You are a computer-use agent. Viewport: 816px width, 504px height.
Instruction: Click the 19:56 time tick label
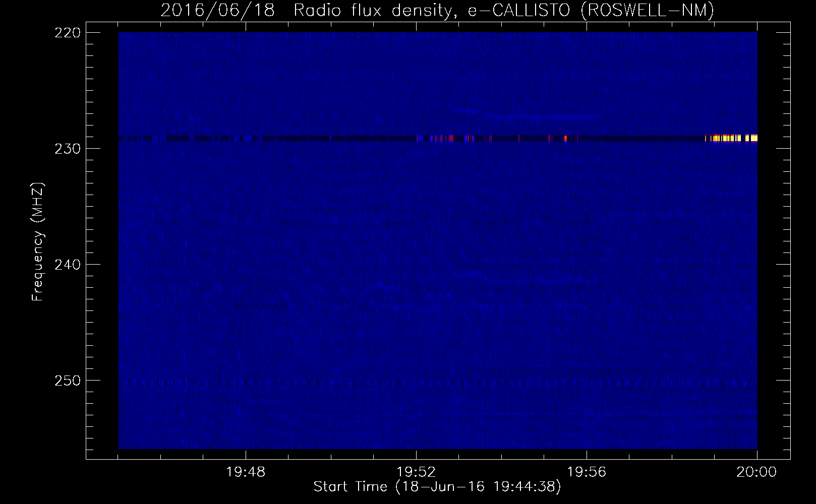(x=587, y=472)
